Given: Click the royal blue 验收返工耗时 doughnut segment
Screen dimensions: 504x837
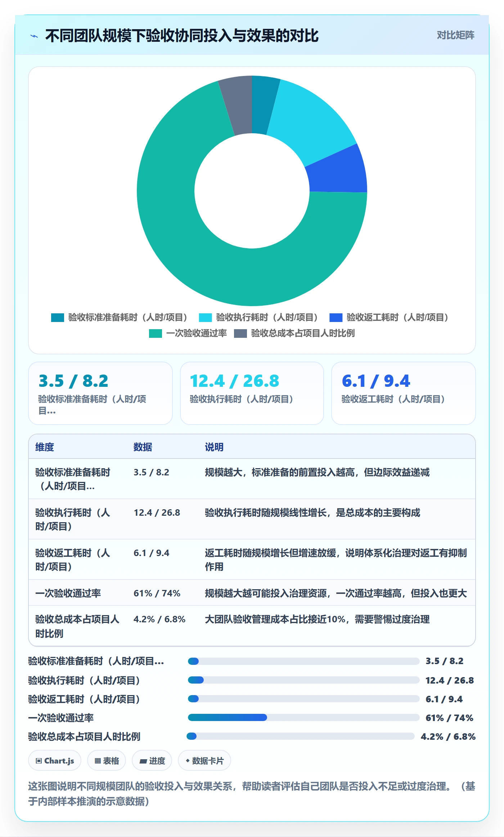Looking at the screenshot, I should [x=338, y=172].
